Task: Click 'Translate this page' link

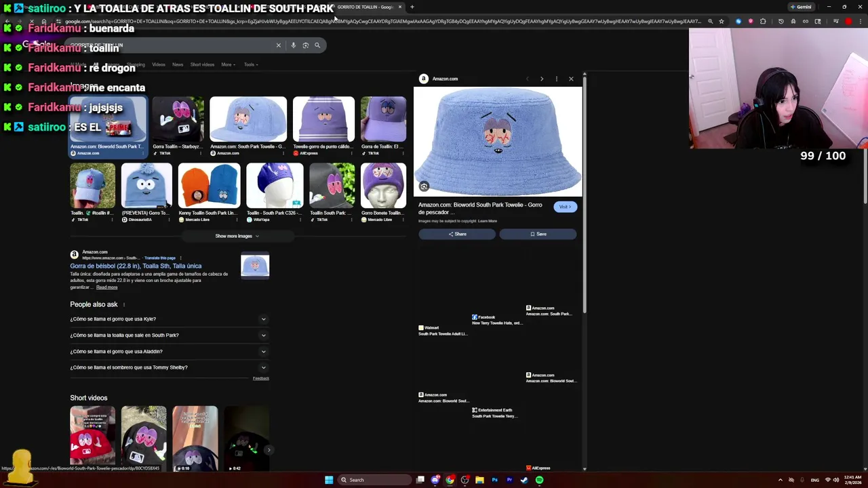Action: pos(160,258)
